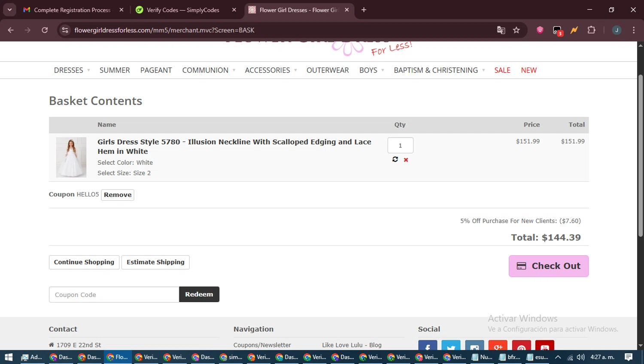Go back to the previous page

point(11,30)
